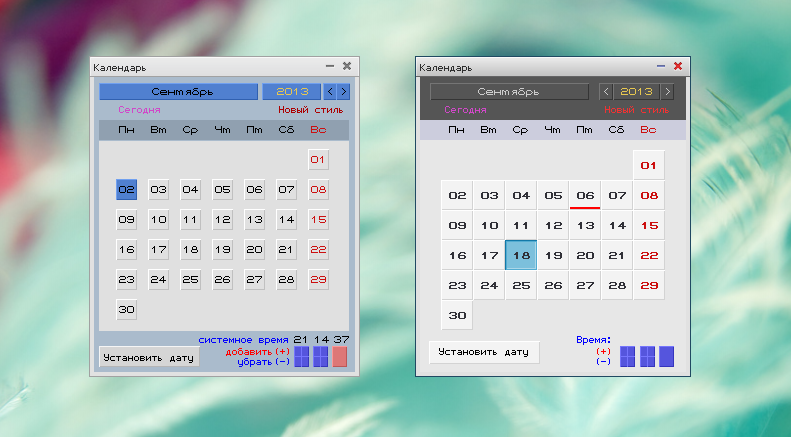
Task: Click next year arrow in right calendar
Action: pyautogui.click(x=667, y=92)
